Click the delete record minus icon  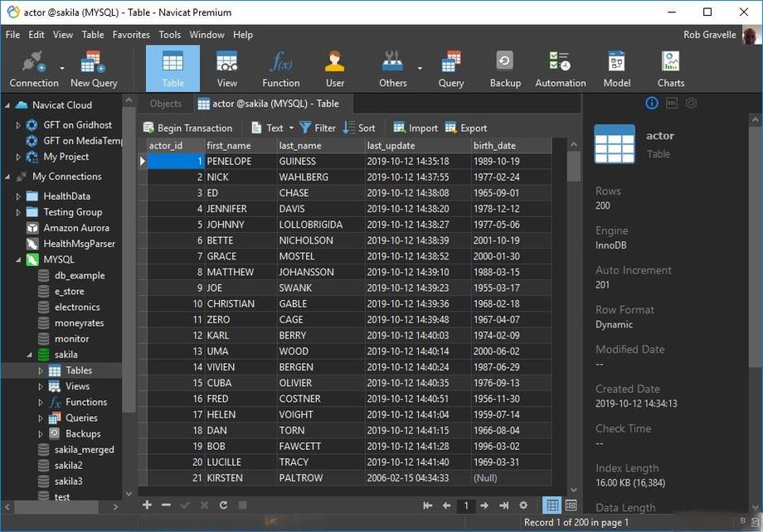166,505
